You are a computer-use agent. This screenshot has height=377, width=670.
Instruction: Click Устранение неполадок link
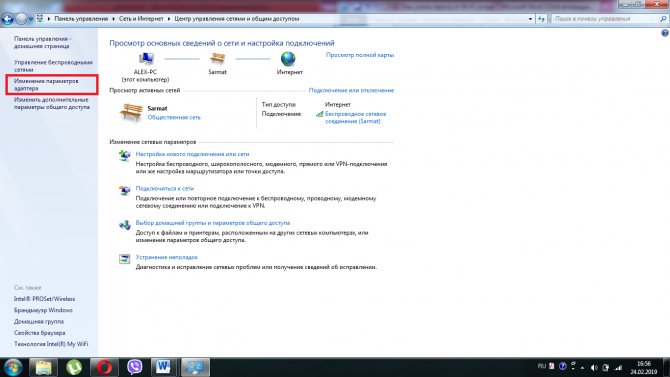click(x=167, y=257)
